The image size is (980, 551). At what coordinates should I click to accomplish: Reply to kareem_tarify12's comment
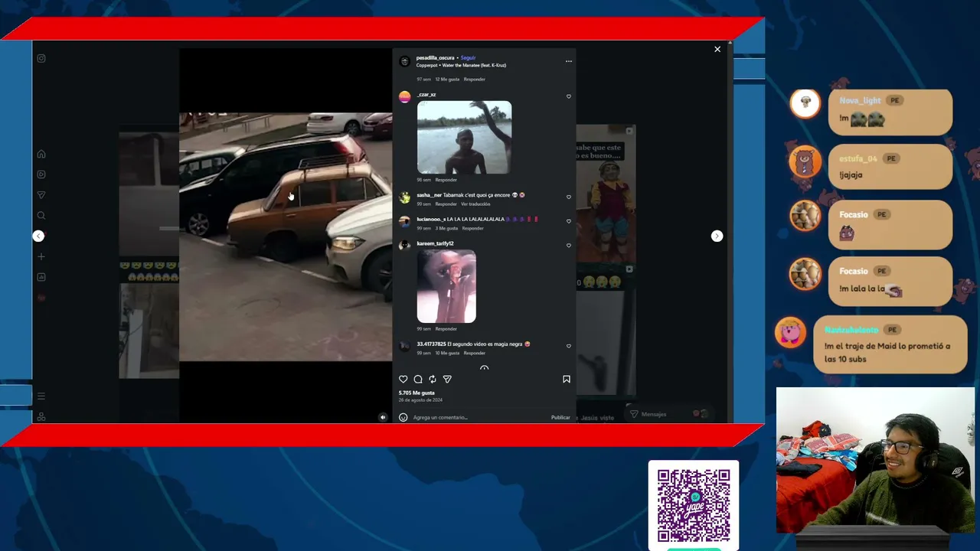point(446,329)
